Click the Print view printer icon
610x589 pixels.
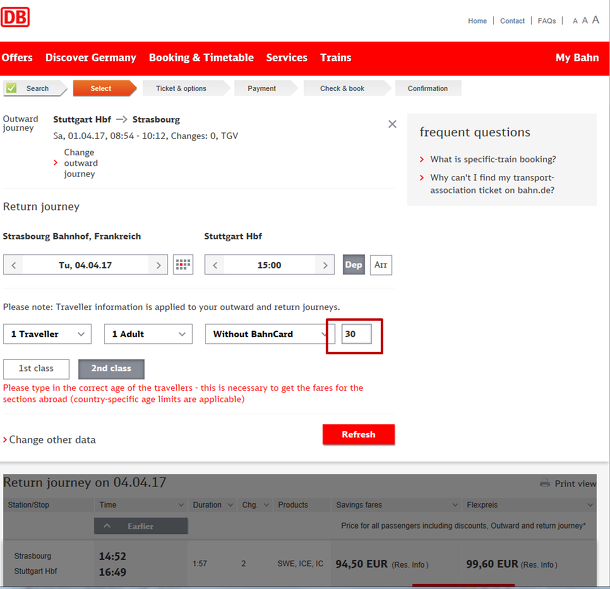[x=545, y=483]
